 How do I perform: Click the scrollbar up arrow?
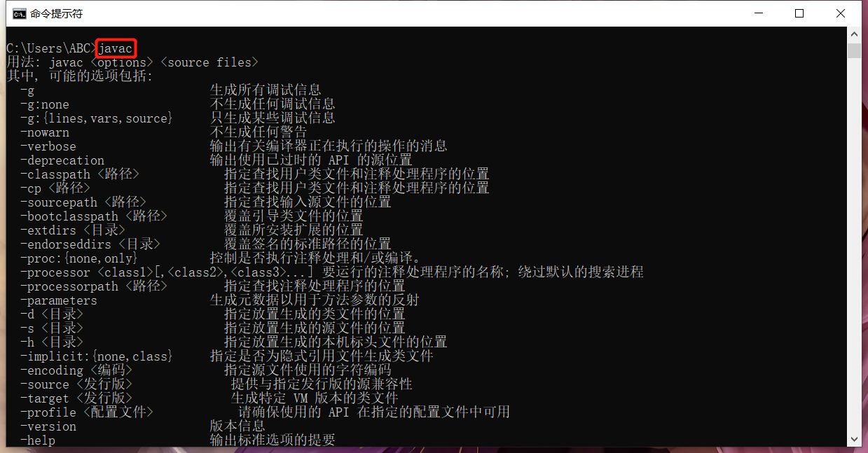[854, 34]
